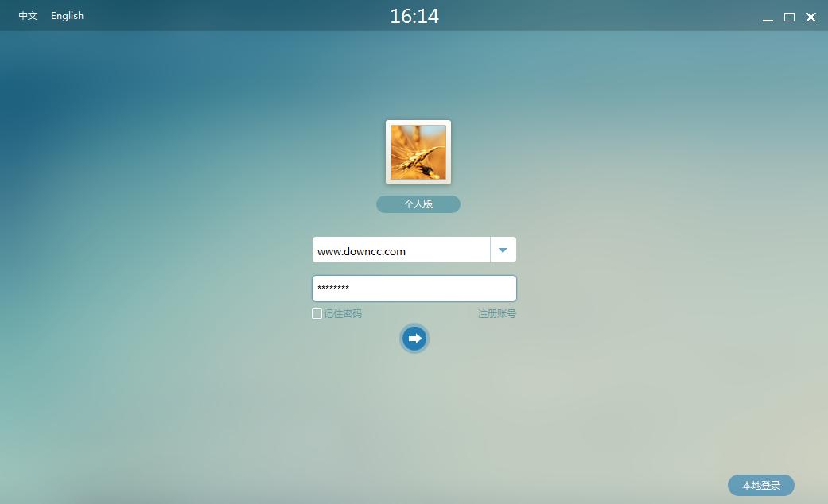This screenshot has width=828, height=504.
Task: Click the 16:14 clock display
Action: pos(414,16)
